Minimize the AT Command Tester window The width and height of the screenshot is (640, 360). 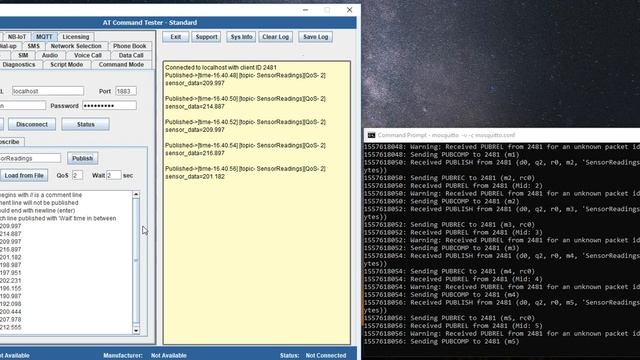click(305, 10)
